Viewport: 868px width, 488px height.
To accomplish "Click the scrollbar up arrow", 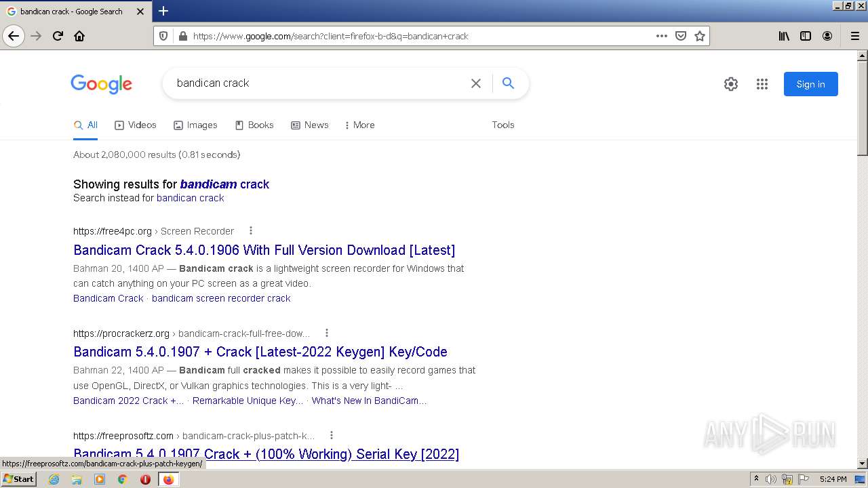I will coord(863,56).
